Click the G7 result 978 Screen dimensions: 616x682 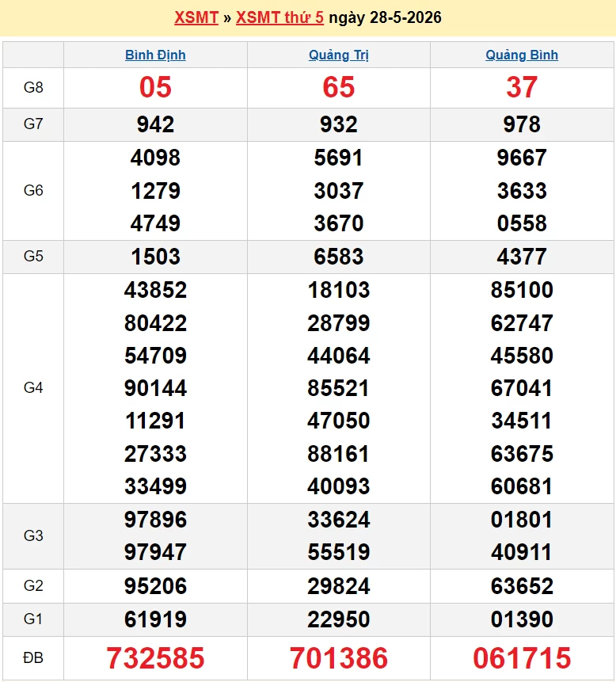[522, 124]
